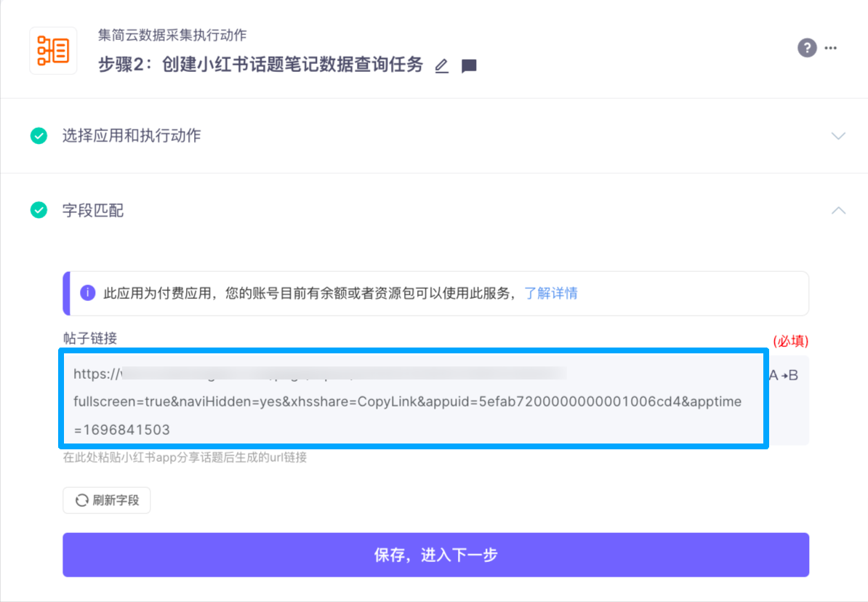Screen dimensions: 868x602
Task: Click hint text 在此处粘贴小红书app分享话题后生成的url链接
Action: (x=185, y=457)
